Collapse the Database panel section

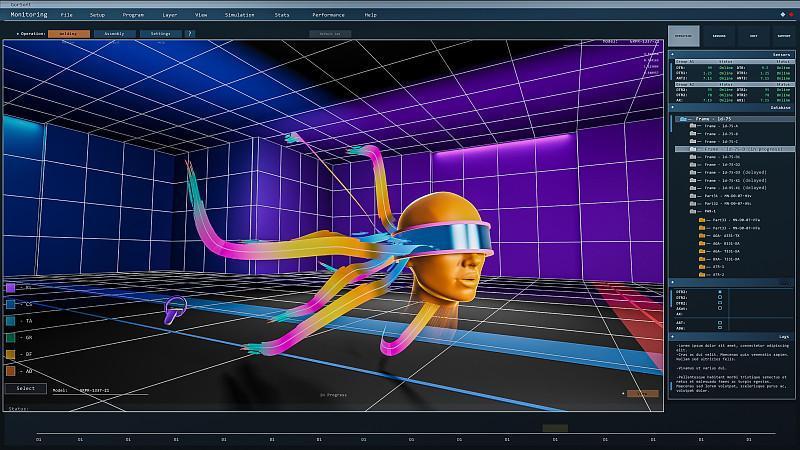click(x=672, y=108)
